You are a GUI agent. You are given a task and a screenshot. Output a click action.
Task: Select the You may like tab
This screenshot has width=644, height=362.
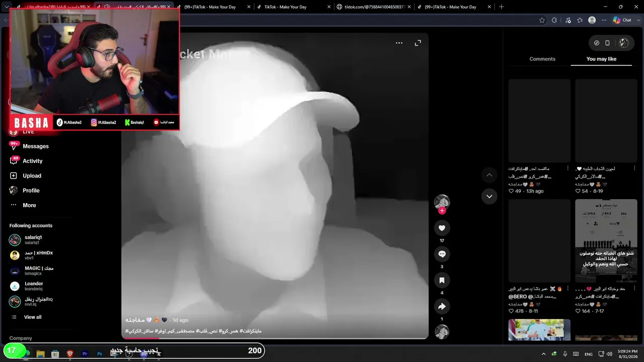tap(601, 59)
